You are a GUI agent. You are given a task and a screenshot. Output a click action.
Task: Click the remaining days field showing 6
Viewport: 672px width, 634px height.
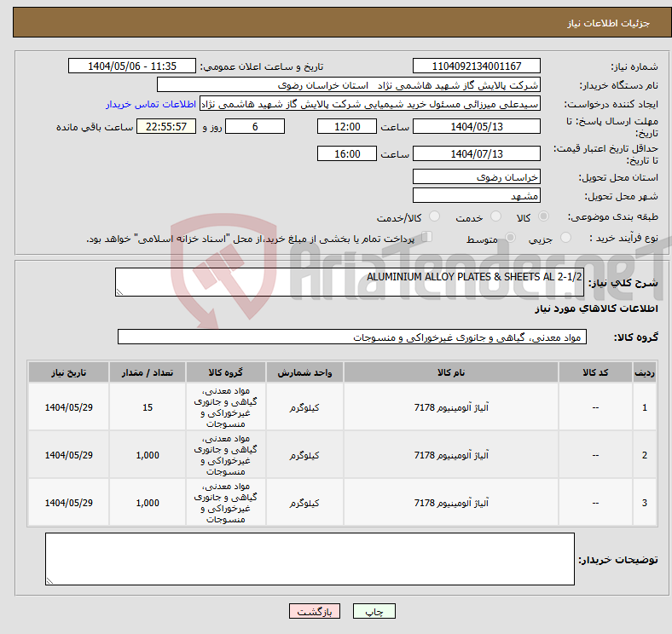255,126
